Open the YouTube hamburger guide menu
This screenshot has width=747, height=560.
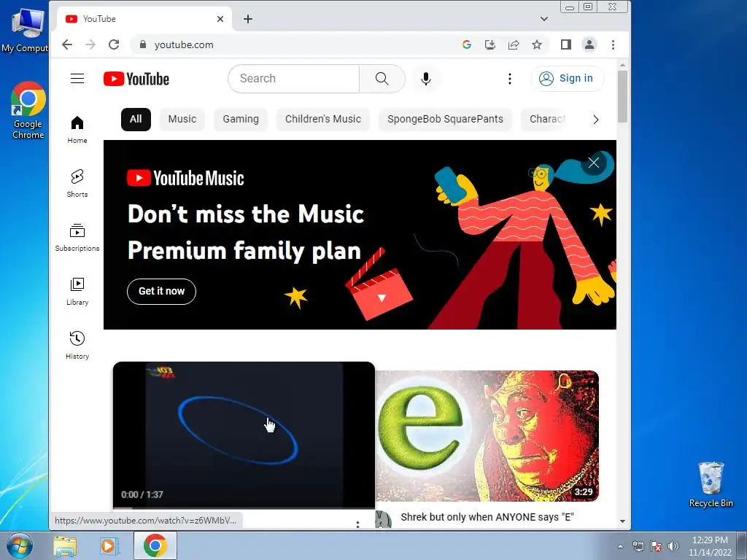coord(77,79)
